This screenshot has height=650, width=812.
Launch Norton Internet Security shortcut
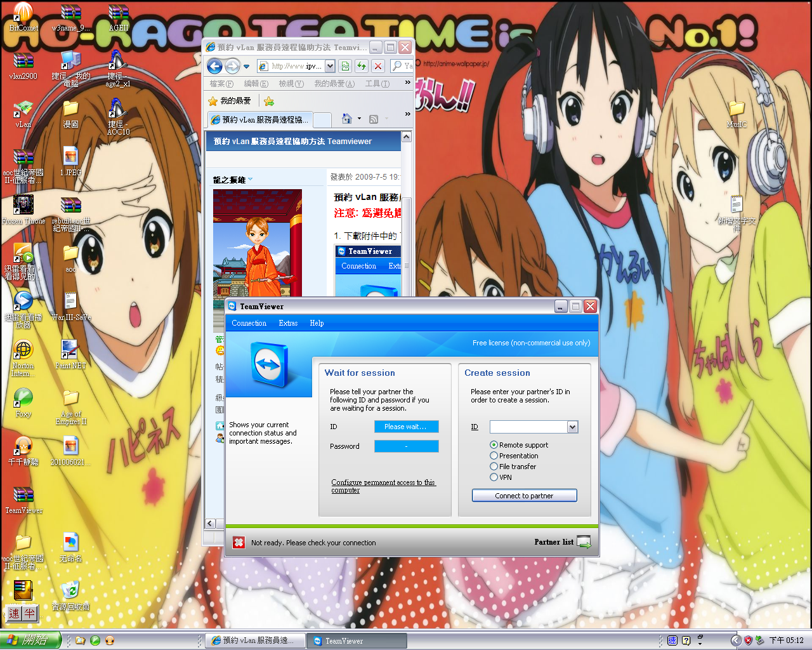click(23, 359)
